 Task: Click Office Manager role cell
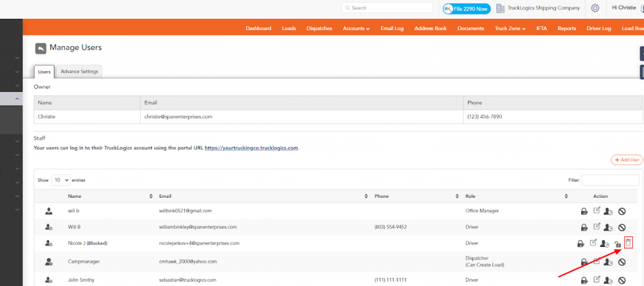(x=482, y=210)
